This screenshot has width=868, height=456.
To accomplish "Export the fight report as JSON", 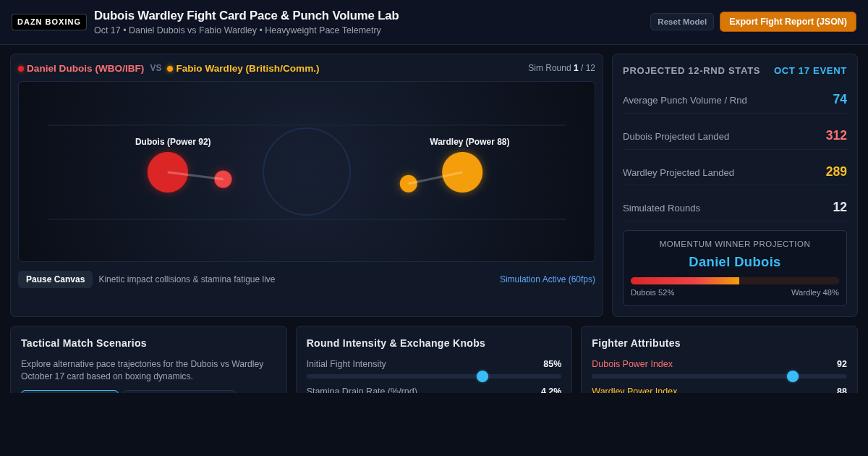I will [788, 22].
